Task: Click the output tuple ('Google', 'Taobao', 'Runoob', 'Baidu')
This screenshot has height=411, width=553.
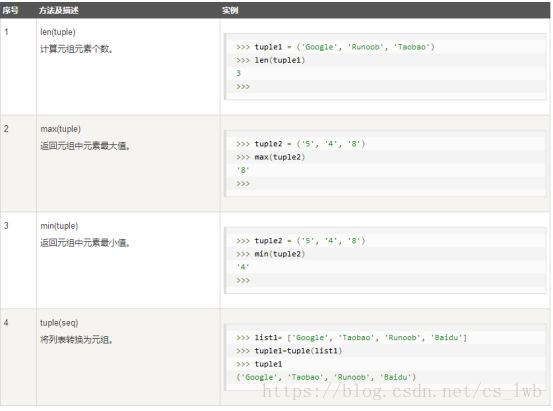Action: [326, 377]
